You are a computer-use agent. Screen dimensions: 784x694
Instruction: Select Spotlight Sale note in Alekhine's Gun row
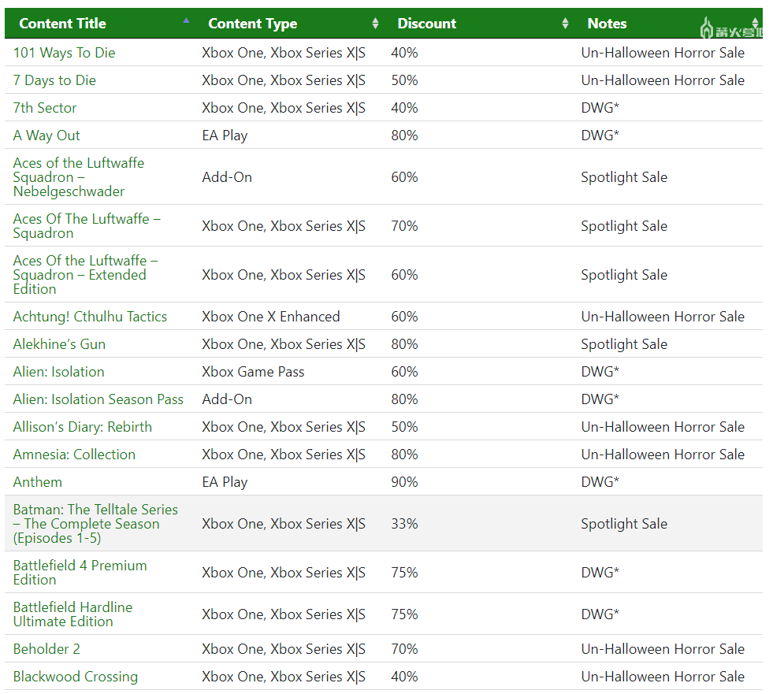(624, 344)
